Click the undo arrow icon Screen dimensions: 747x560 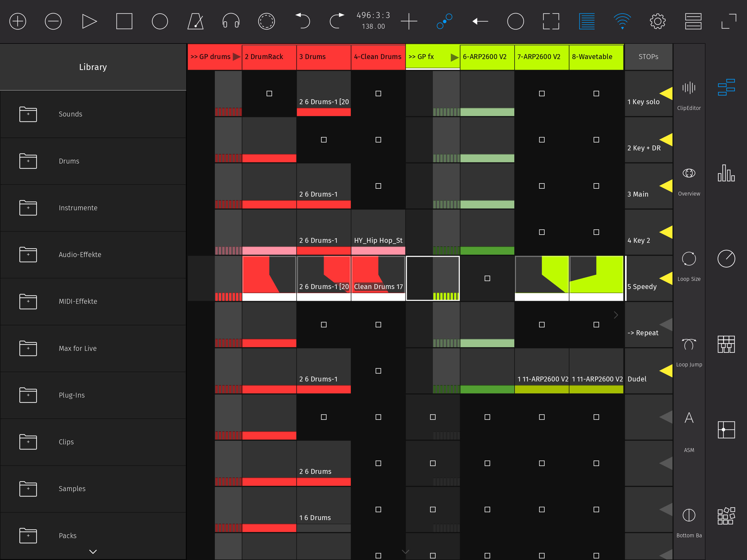tap(303, 21)
